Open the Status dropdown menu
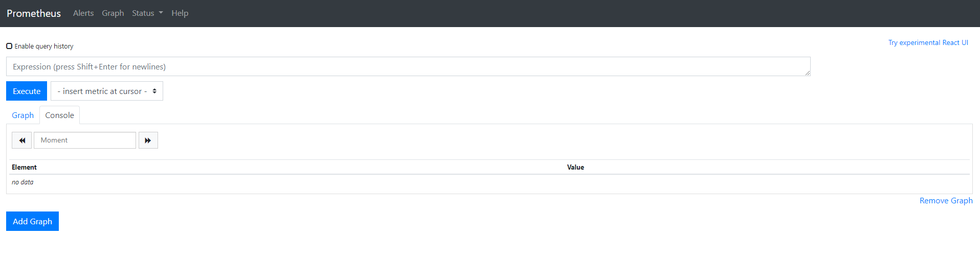 pos(147,13)
